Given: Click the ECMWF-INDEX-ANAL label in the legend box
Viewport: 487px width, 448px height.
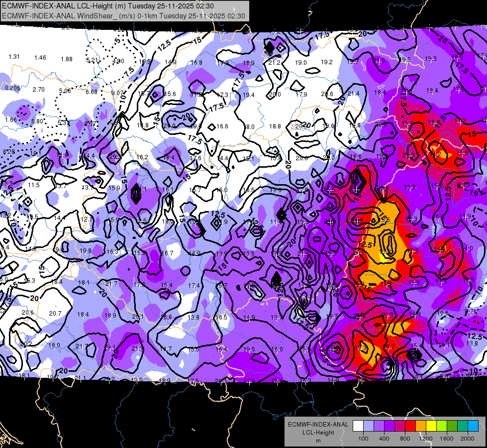Looking at the screenshot, I should click(318, 425).
